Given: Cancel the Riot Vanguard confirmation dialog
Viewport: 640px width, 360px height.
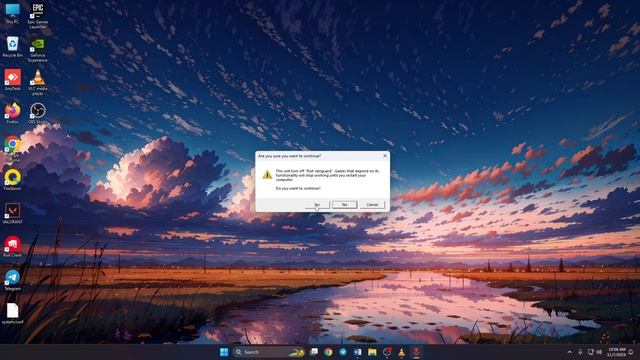Looking at the screenshot, I should [x=372, y=204].
